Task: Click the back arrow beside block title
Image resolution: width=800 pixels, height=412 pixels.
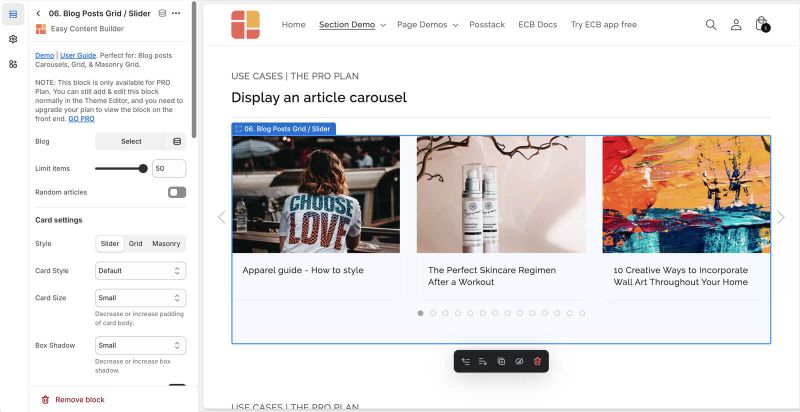Action: (x=38, y=13)
